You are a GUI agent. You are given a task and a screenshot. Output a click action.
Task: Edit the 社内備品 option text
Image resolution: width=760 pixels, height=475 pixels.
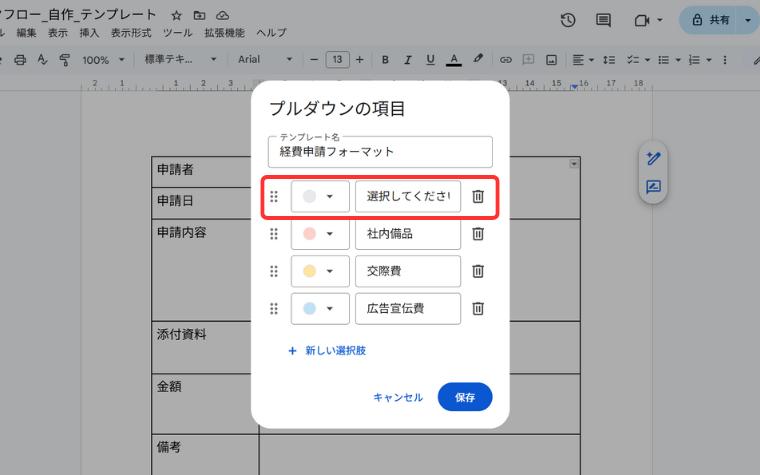tap(408, 234)
